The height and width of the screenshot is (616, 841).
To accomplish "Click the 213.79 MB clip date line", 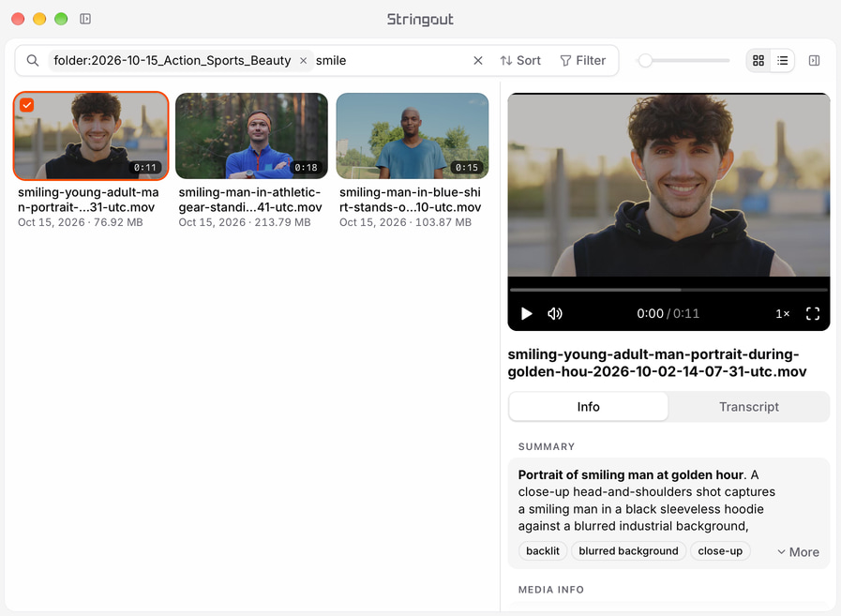I will tap(245, 222).
